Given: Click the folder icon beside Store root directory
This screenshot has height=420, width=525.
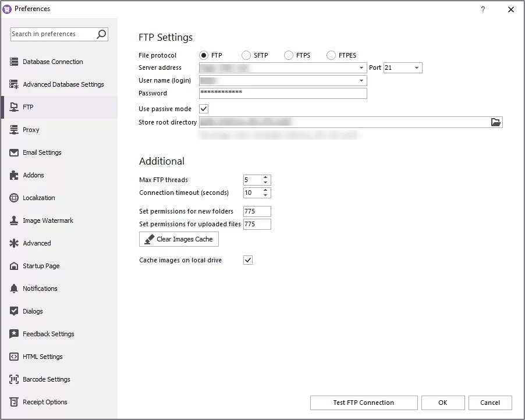Looking at the screenshot, I should (495, 122).
